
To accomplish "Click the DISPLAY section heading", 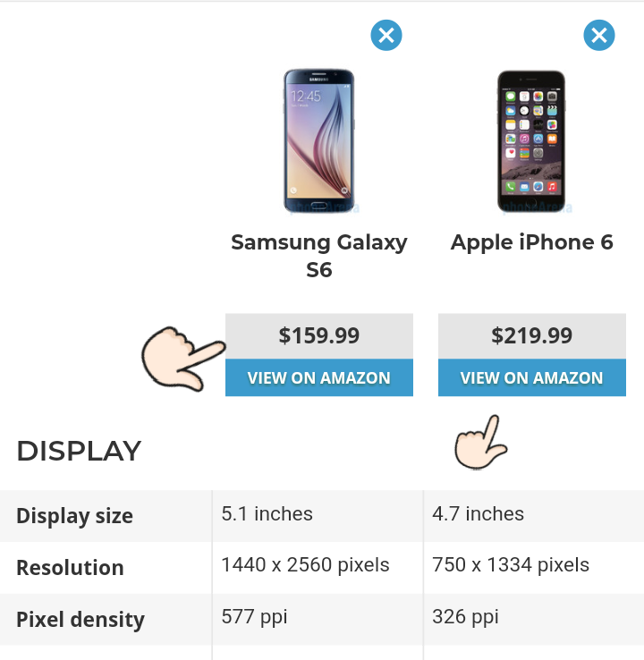I will [x=79, y=452].
